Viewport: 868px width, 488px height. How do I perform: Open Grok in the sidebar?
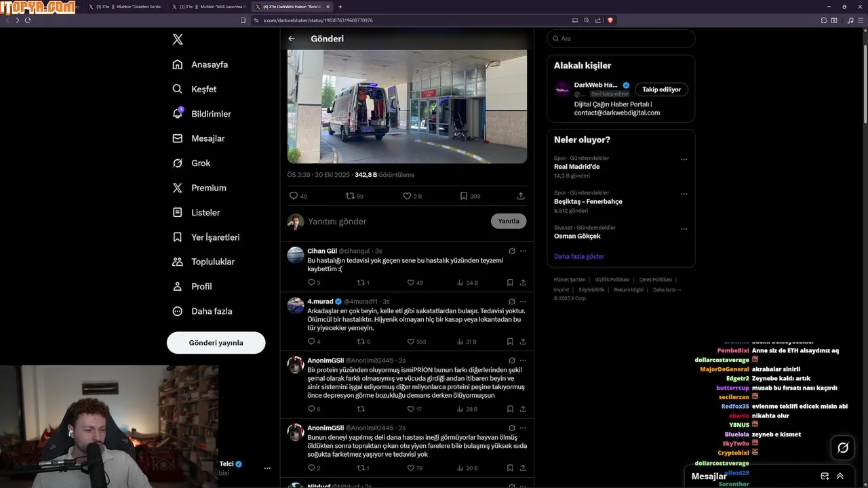tap(191, 163)
